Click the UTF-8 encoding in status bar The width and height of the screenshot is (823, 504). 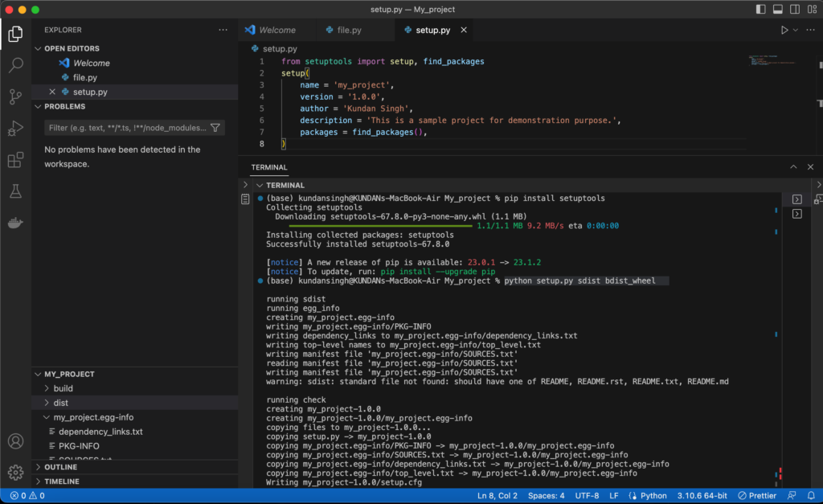[587, 496]
